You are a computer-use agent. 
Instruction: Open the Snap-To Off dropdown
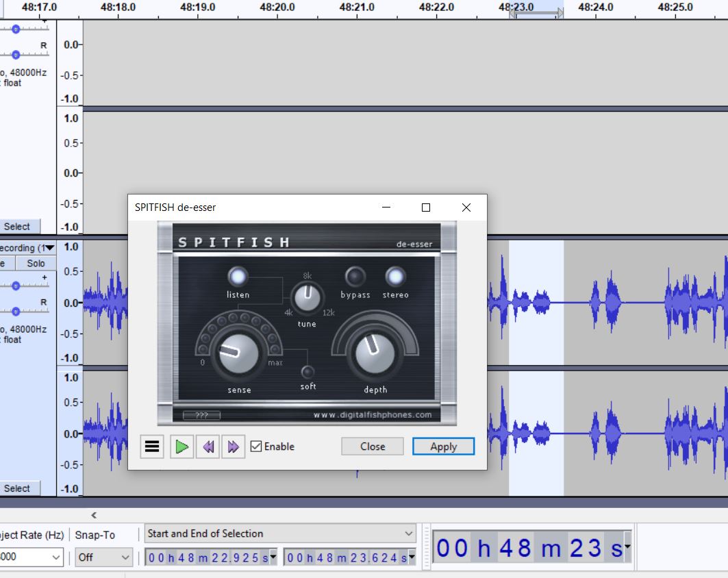[103, 557]
